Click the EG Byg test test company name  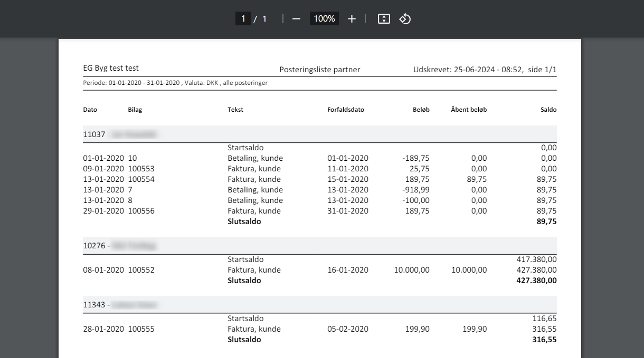tap(111, 68)
